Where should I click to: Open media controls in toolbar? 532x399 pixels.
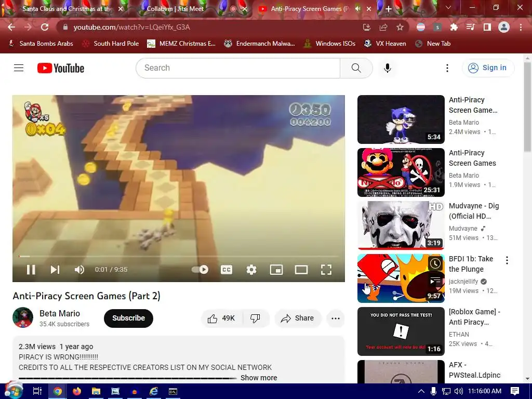(x=471, y=27)
